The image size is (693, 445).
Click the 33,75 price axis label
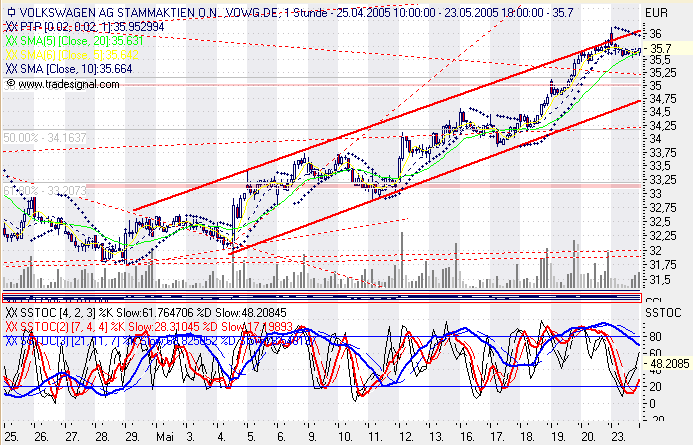[x=663, y=153]
